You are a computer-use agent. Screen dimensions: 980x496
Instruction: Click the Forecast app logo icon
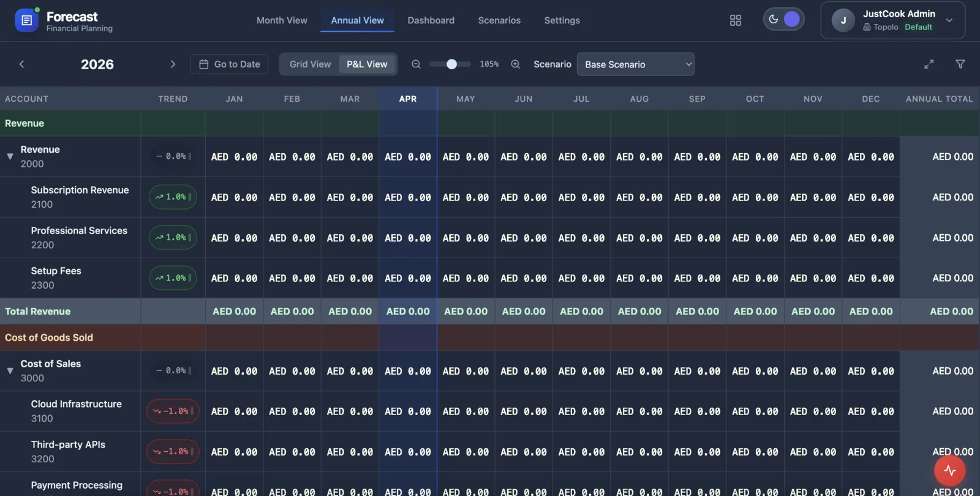coord(26,20)
